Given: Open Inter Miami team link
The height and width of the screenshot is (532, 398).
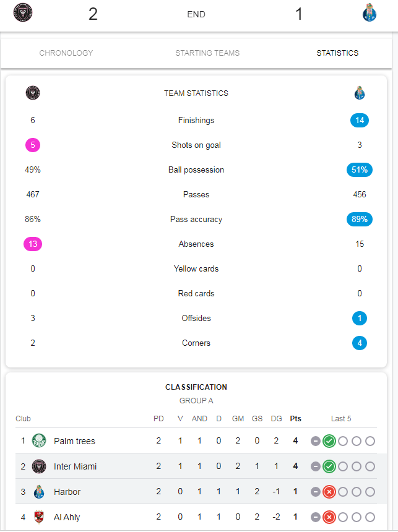Looking at the screenshot, I should click(75, 466).
